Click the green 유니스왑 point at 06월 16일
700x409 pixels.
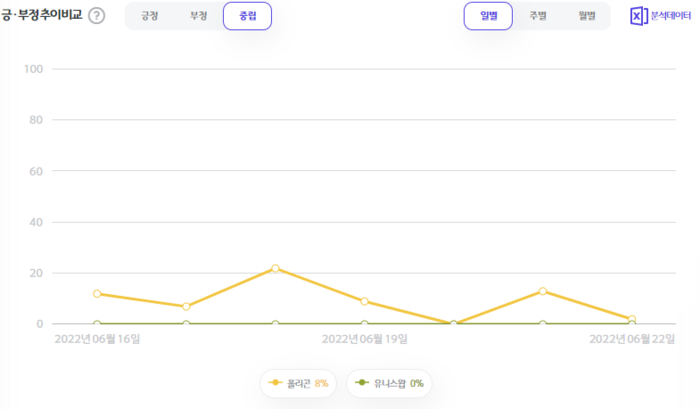(97, 324)
